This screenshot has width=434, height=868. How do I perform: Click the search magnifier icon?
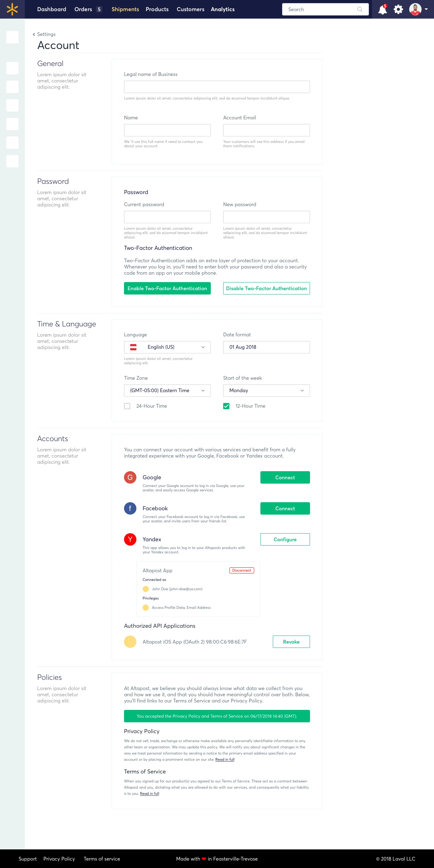point(360,9)
